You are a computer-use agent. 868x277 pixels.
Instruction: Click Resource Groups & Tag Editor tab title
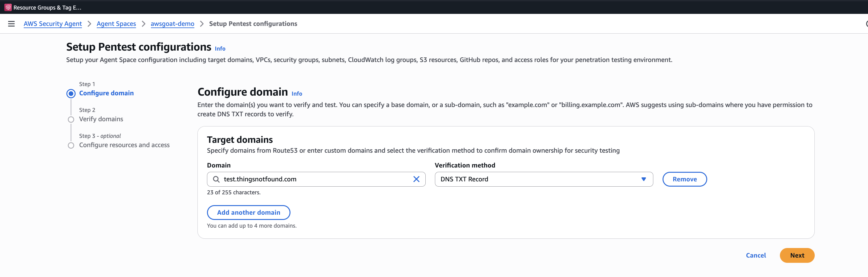47,7
